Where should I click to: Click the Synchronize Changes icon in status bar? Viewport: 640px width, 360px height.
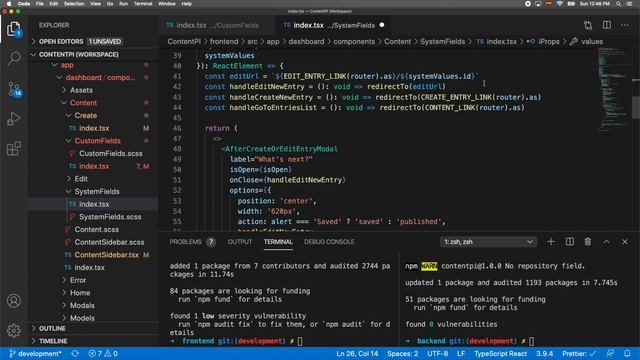(x=75, y=353)
